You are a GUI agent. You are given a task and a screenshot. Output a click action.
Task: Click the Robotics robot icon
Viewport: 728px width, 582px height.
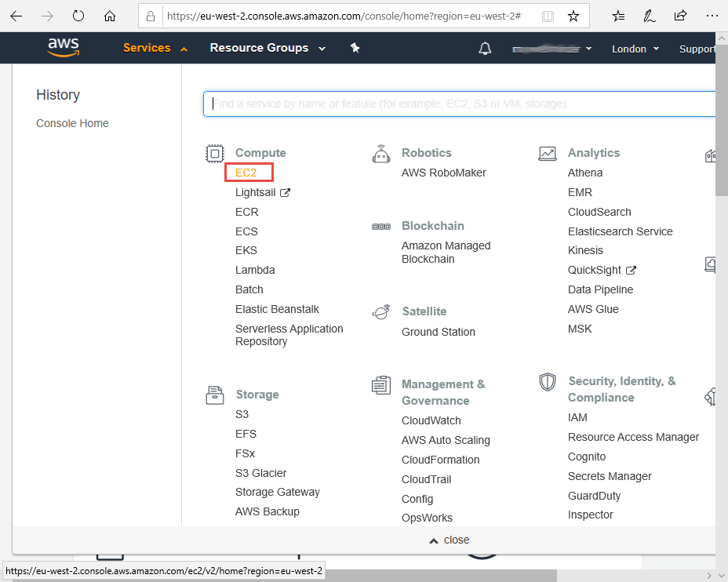click(x=381, y=154)
